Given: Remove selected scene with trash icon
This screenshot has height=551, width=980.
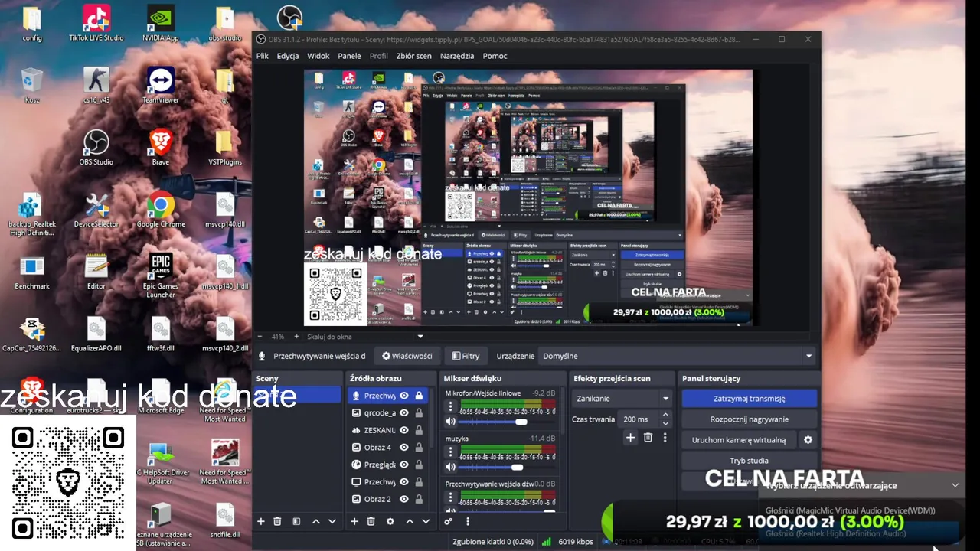Looking at the screenshot, I should [x=277, y=521].
